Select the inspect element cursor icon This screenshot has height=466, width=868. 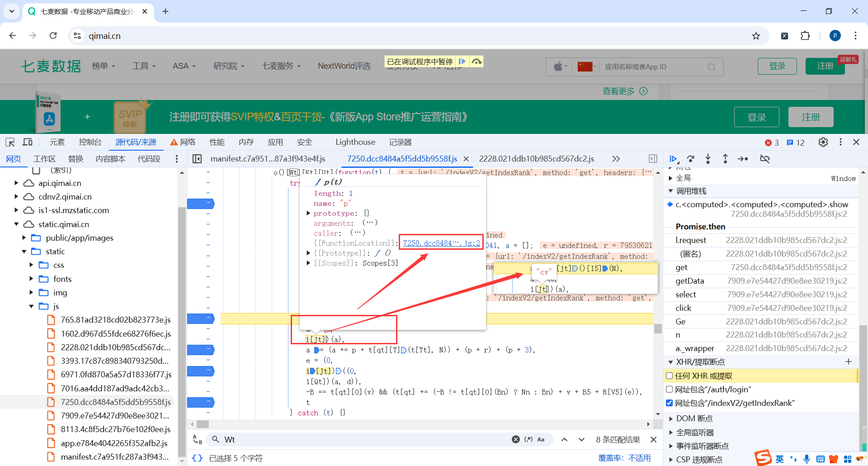(9, 142)
